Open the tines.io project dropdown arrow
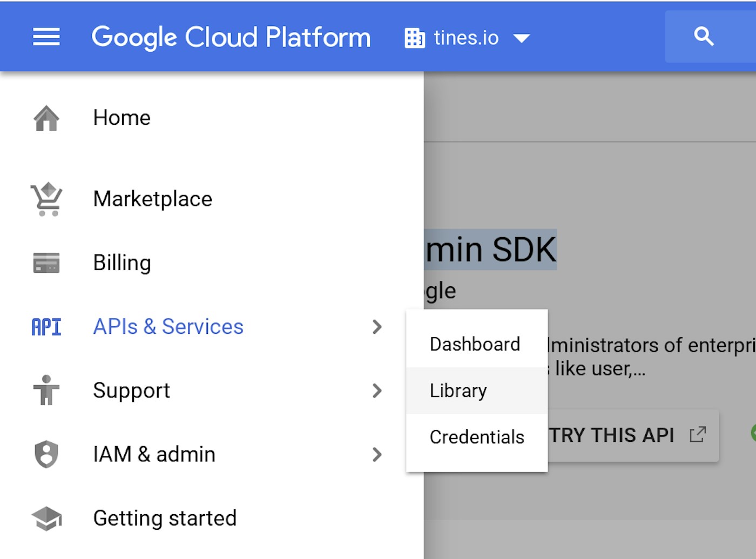This screenshot has width=756, height=559. (x=522, y=38)
